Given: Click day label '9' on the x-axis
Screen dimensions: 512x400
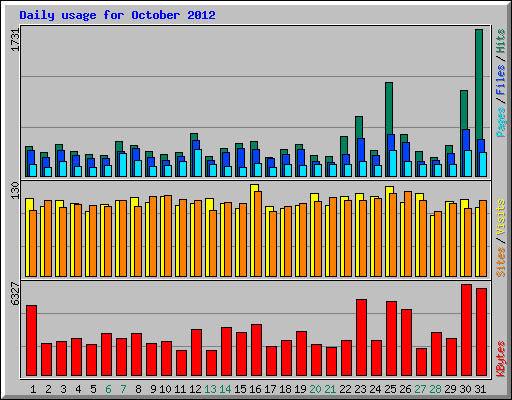Looking at the screenshot, I should point(153,389).
